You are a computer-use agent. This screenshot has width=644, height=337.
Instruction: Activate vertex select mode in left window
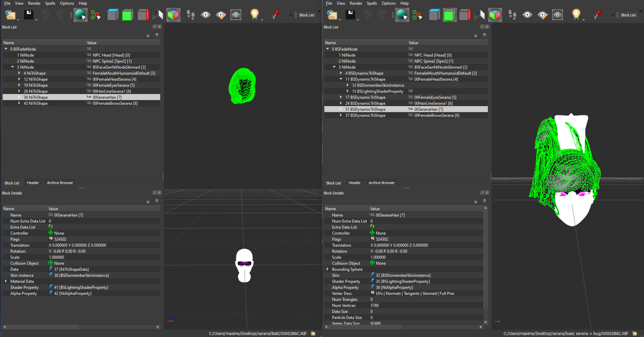(96, 15)
